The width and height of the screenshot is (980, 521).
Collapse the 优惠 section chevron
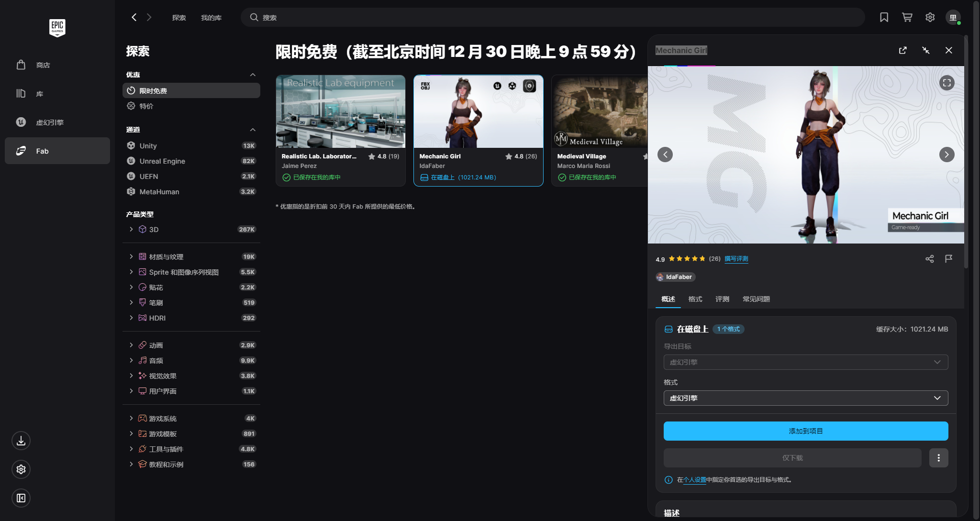(253, 75)
